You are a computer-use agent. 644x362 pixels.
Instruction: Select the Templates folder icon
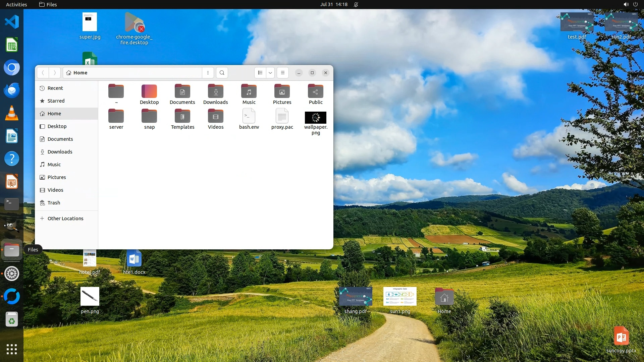pyautogui.click(x=182, y=117)
